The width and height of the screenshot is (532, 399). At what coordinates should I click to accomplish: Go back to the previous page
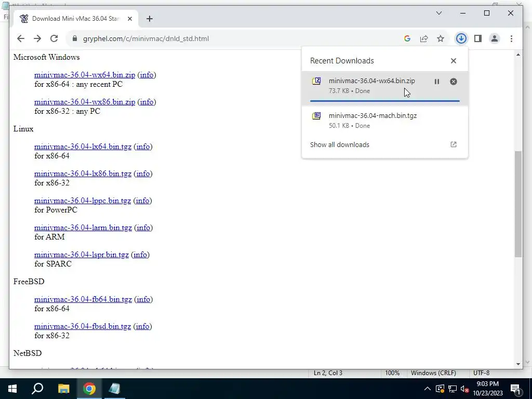tap(21, 38)
